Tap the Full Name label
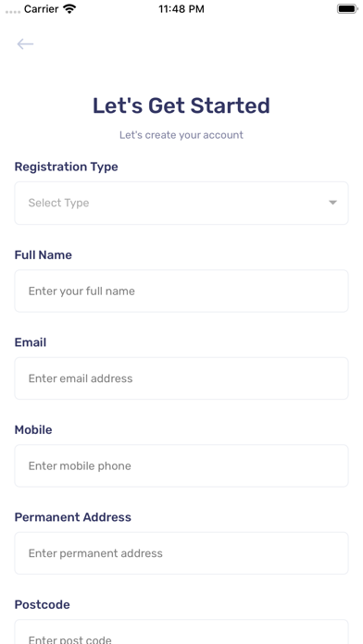Screen dimensions: 363x644 point(44,255)
